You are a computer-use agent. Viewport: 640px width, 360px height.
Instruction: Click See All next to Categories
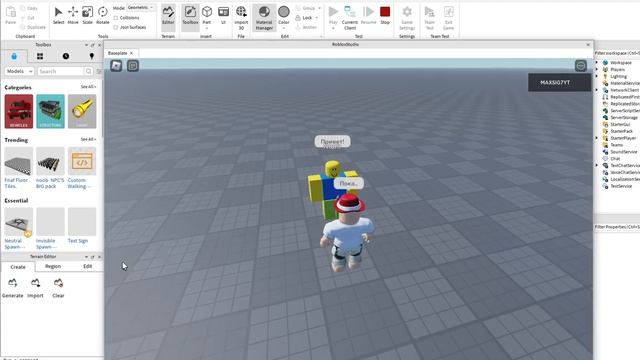pyautogui.click(x=88, y=87)
